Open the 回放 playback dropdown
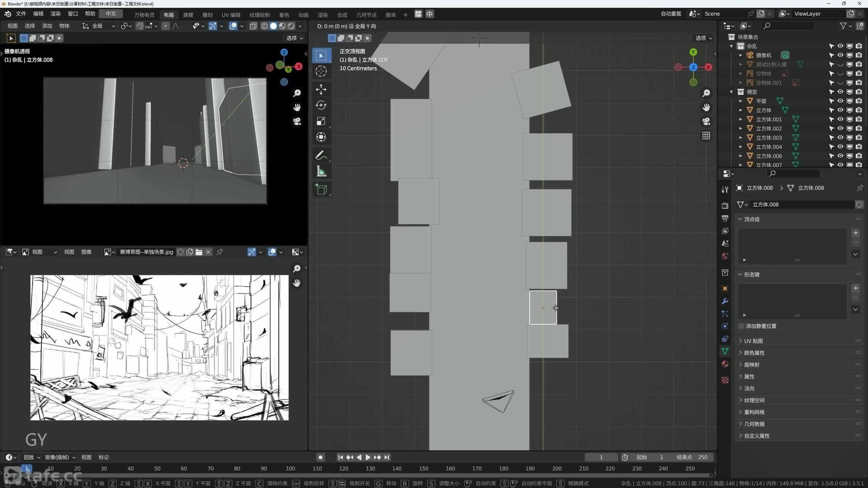This screenshot has width=868, height=488. [x=32, y=457]
